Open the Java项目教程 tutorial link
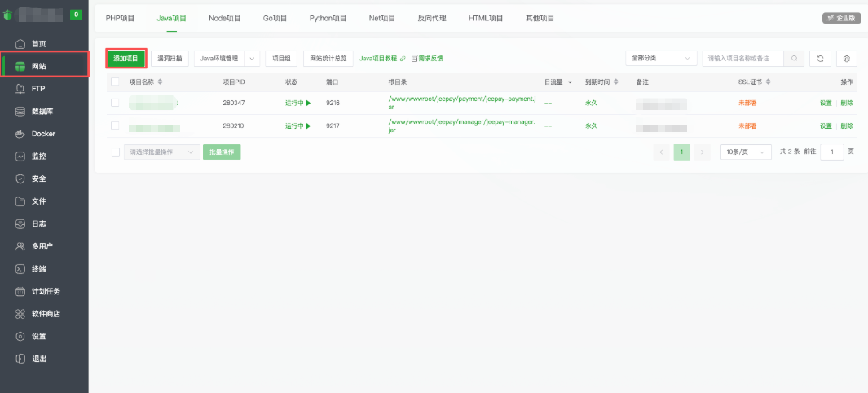The width and height of the screenshot is (868, 393). (378, 58)
